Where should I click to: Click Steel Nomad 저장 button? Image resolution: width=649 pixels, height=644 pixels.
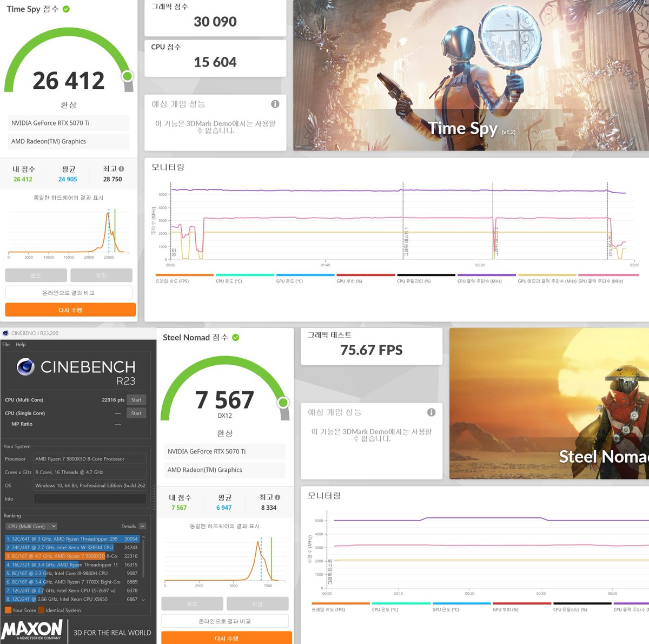257,604
